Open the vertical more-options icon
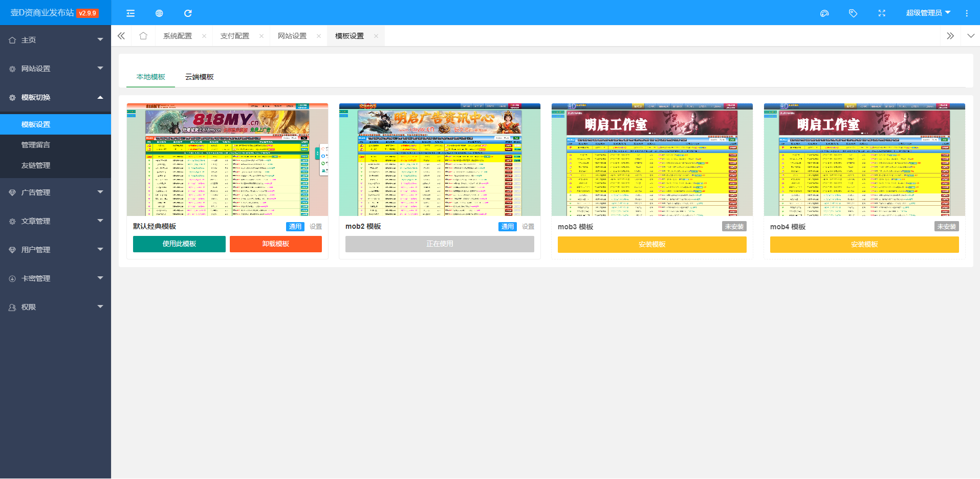 pos(967,13)
